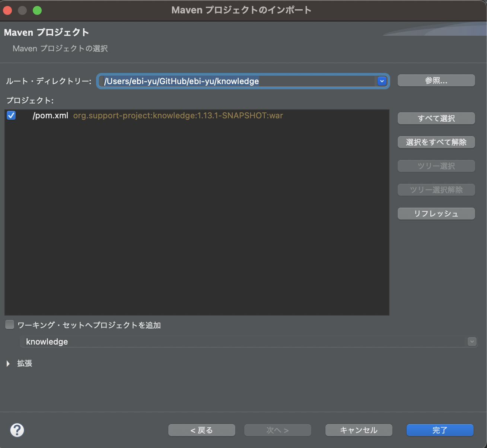487x448 pixels.
Task: Select the org.support-project:knowledge project entry
Action: tap(178, 116)
